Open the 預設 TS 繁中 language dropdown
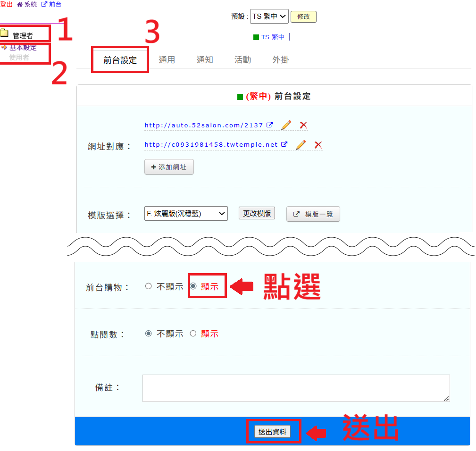Viewport: 476px width, 451px height. (269, 16)
